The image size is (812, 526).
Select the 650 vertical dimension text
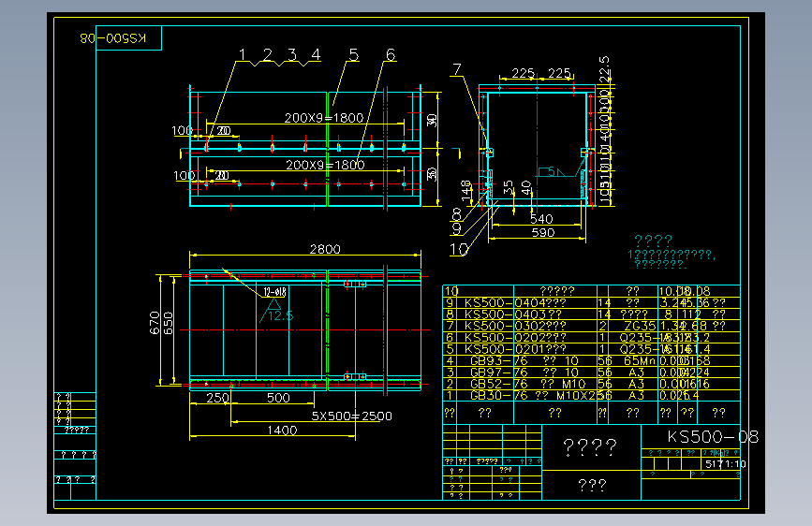(x=169, y=323)
